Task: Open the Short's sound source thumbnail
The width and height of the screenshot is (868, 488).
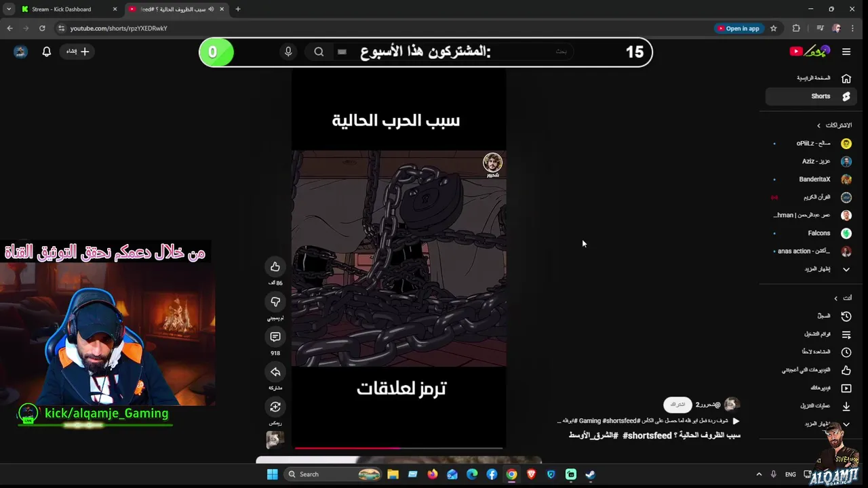Action: tap(275, 440)
